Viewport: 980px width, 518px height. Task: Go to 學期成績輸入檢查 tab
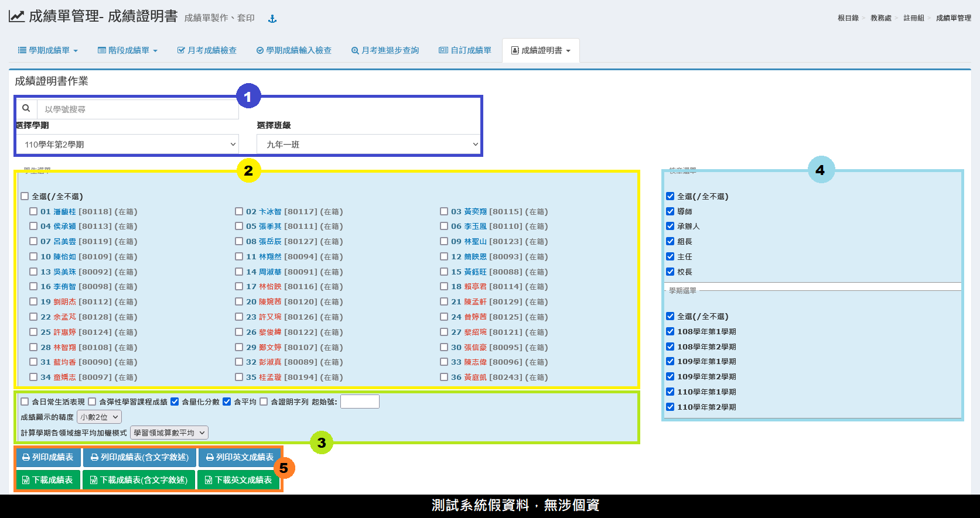tap(293, 50)
